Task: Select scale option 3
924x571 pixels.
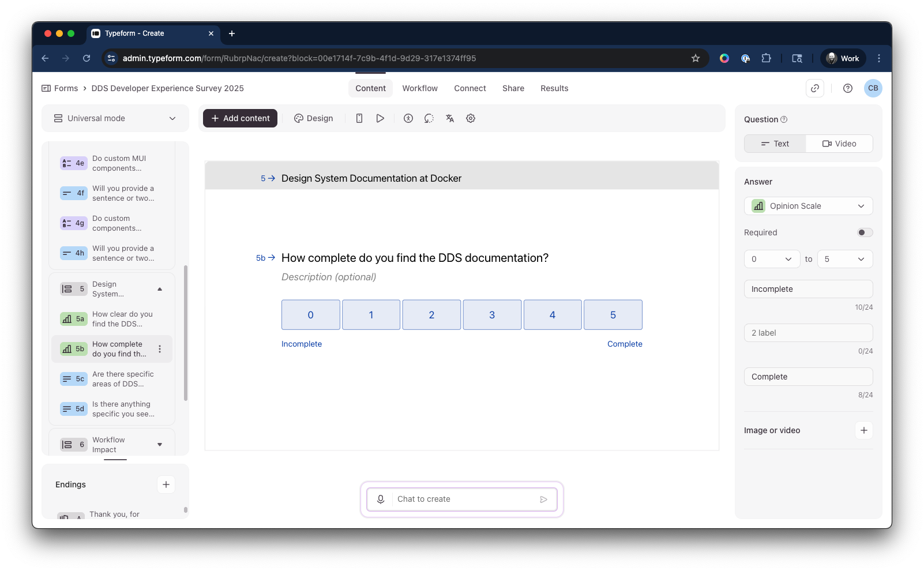Action: (x=492, y=315)
